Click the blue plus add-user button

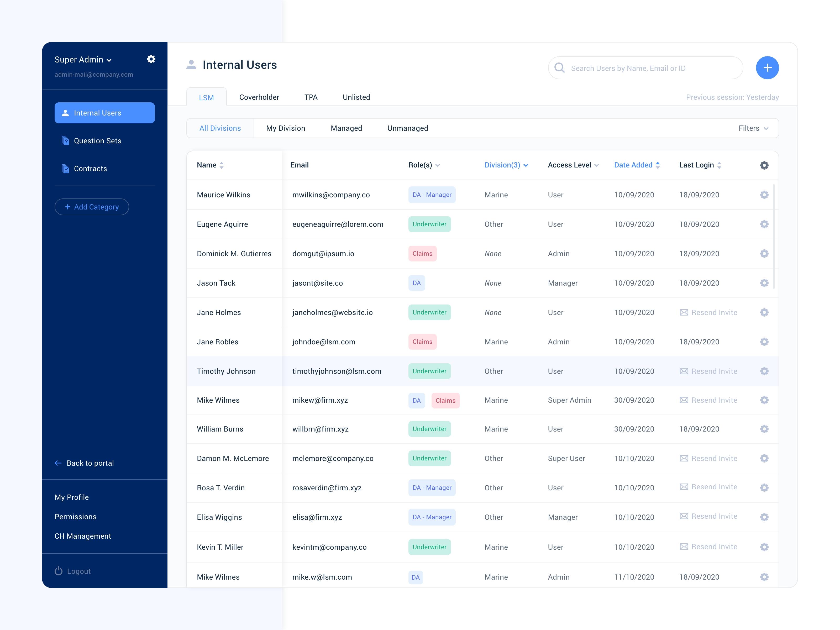coord(767,68)
